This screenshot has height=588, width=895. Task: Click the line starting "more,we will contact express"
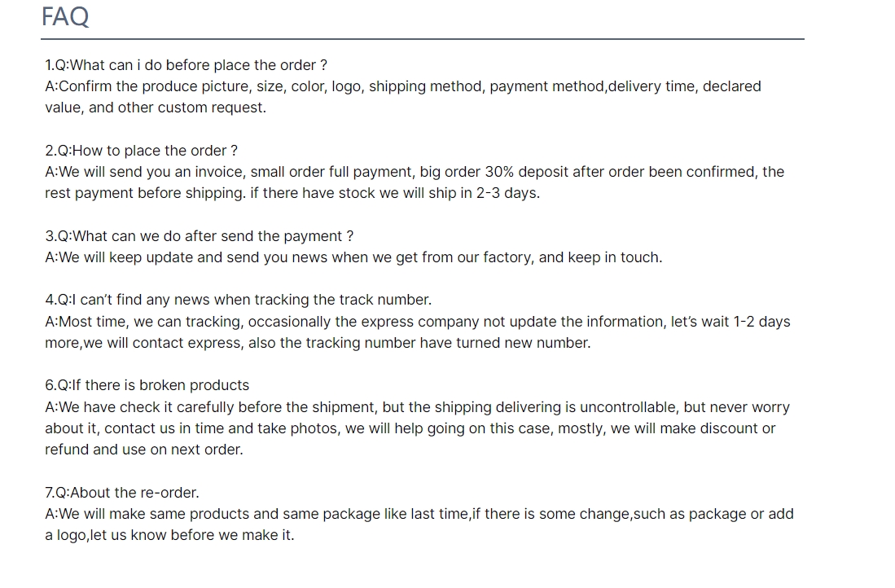(x=317, y=343)
